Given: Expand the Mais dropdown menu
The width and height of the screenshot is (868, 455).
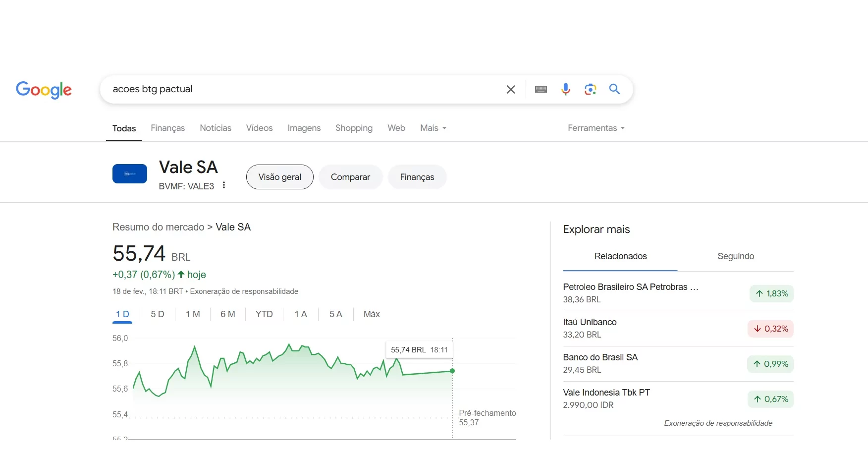Looking at the screenshot, I should 433,128.
